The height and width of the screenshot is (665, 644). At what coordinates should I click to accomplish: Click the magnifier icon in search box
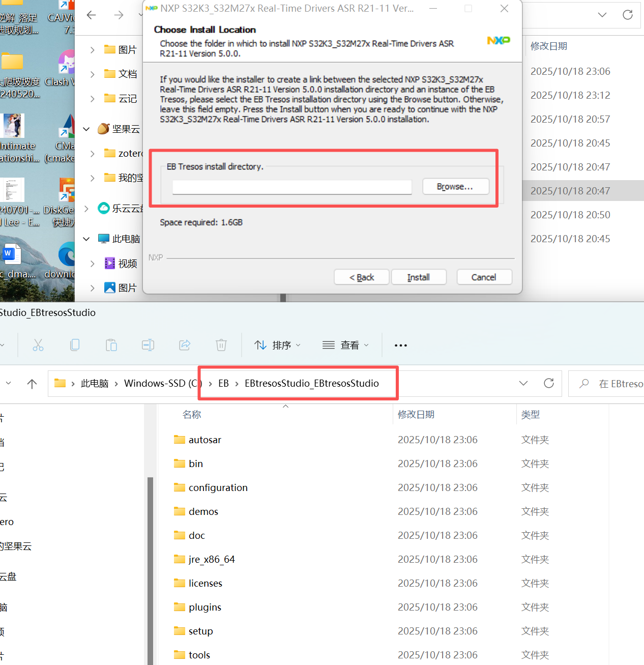click(584, 383)
